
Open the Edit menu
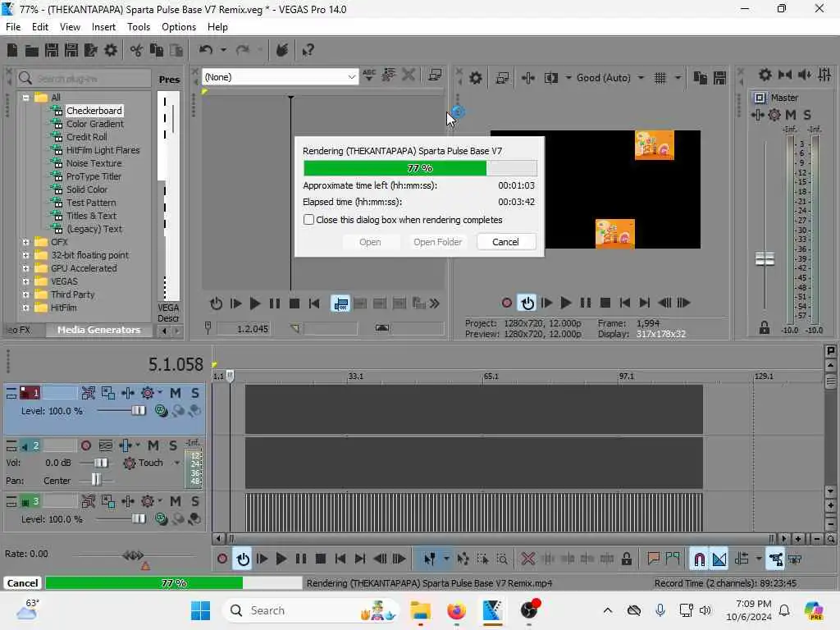pos(39,27)
